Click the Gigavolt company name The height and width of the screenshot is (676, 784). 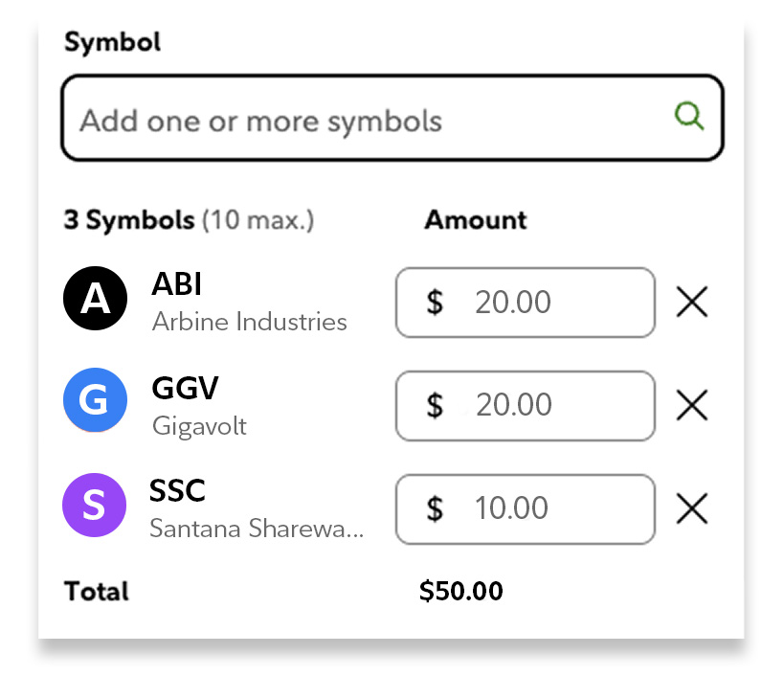[x=199, y=425]
